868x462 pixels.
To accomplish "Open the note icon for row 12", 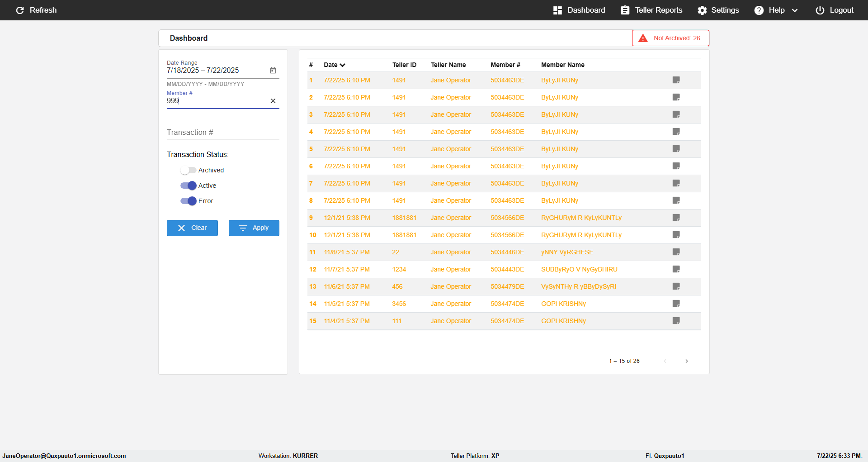I will tap(676, 269).
